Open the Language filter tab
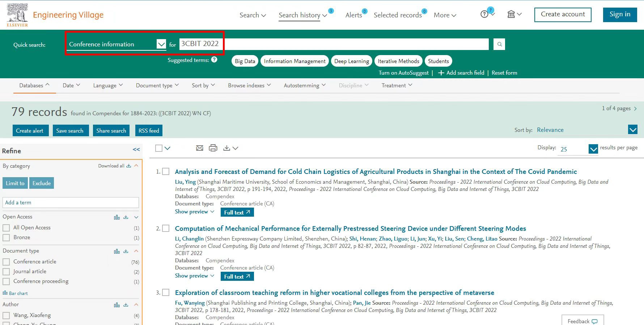 point(108,86)
